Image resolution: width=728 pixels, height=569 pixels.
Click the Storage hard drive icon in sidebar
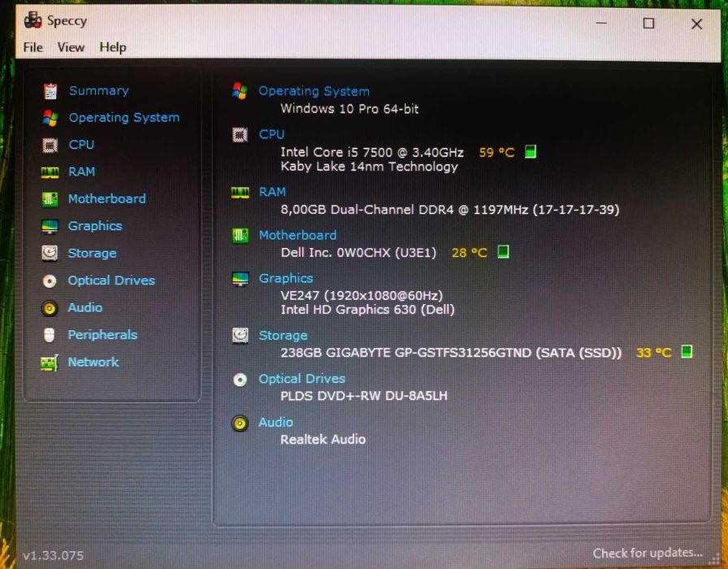point(50,253)
